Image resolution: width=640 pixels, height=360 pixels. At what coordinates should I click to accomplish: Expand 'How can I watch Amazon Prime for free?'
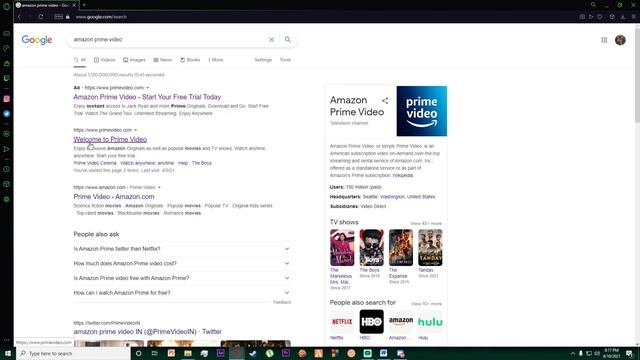[182, 293]
